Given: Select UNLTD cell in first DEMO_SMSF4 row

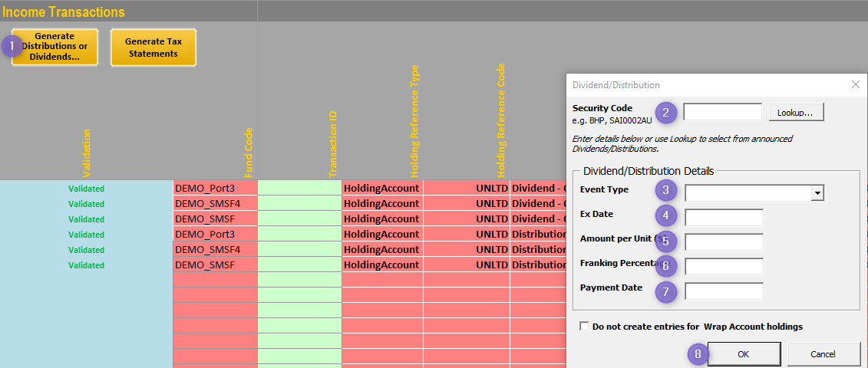Looking at the screenshot, I should [467, 203].
